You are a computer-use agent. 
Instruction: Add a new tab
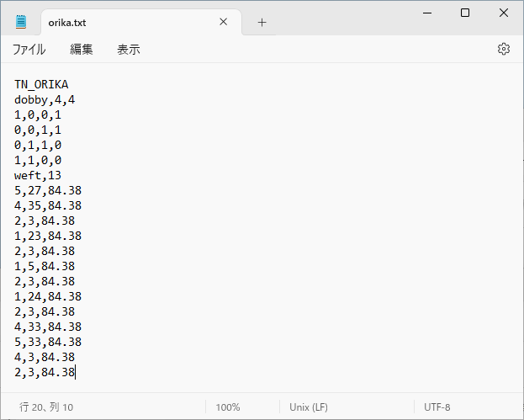pos(262,23)
